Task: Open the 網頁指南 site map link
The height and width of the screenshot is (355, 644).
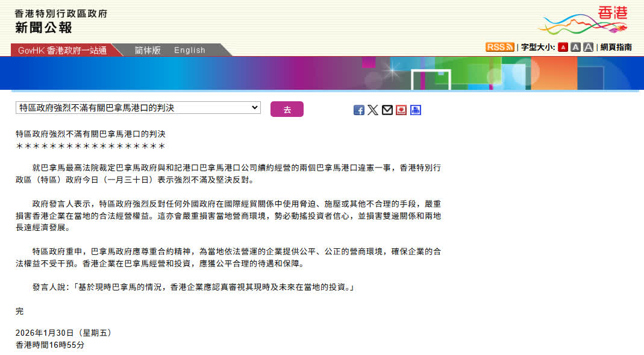Action: (616, 47)
